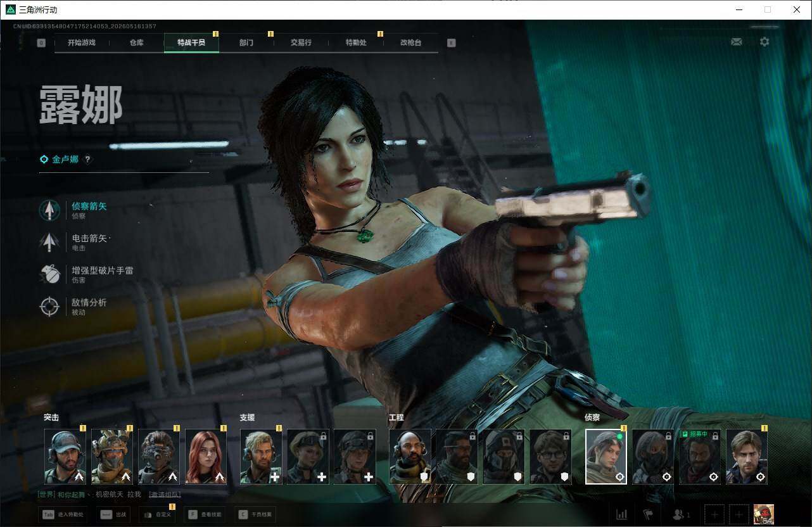This screenshot has width=812, height=527.
Task: Close the 三角洲行动 window
Action: [x=797, y=10]
